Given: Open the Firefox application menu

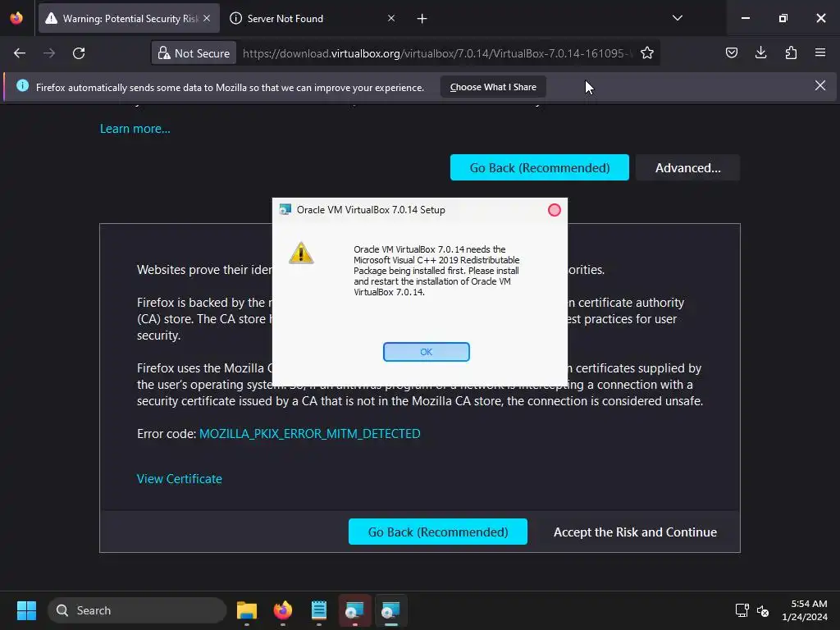Looking at the screenshot, I should pyautogui.click(x=820, y=52).
